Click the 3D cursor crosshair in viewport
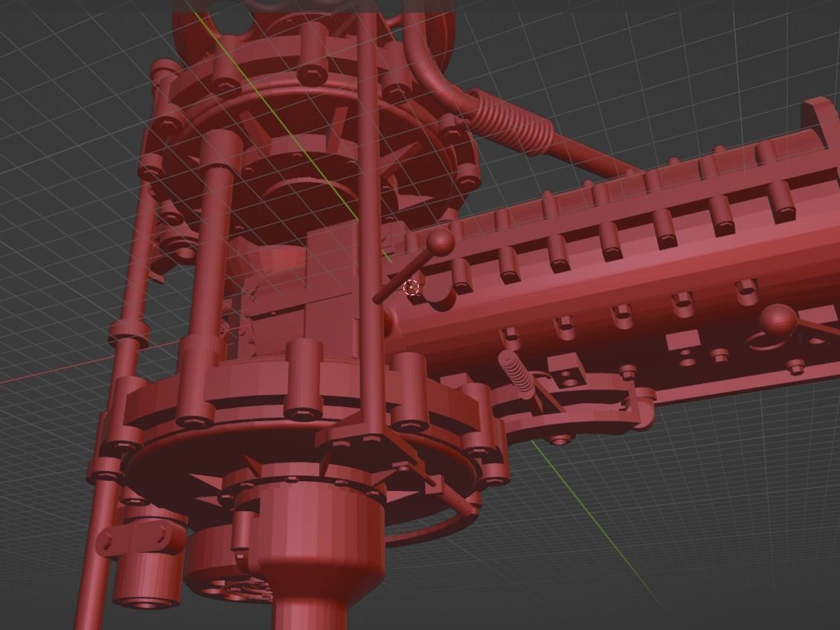 pyautogui.click(x=411, y=288)
